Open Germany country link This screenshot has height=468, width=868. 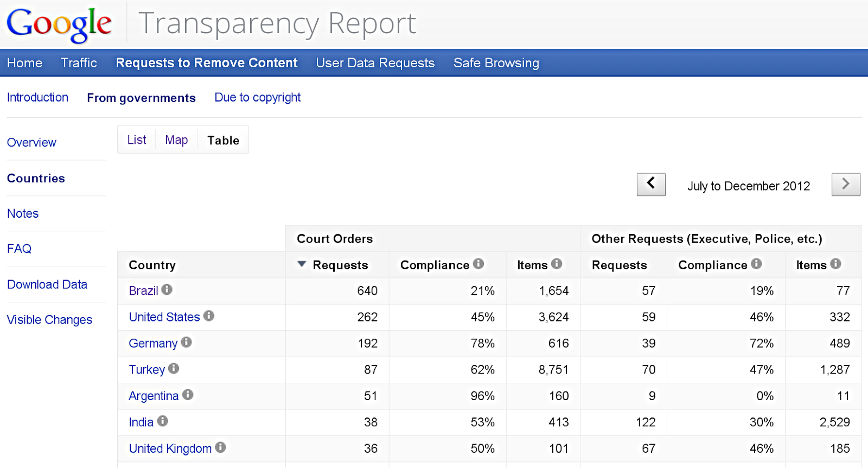coord(153,344)
